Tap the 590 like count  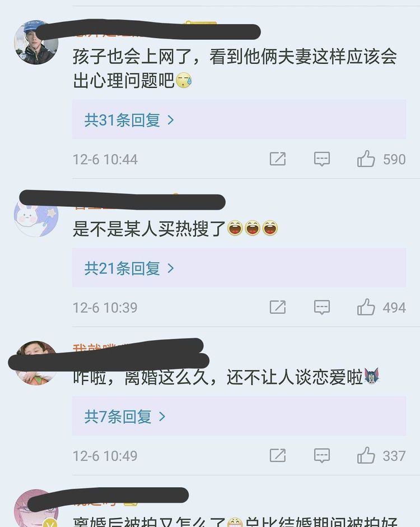point(394,159)
